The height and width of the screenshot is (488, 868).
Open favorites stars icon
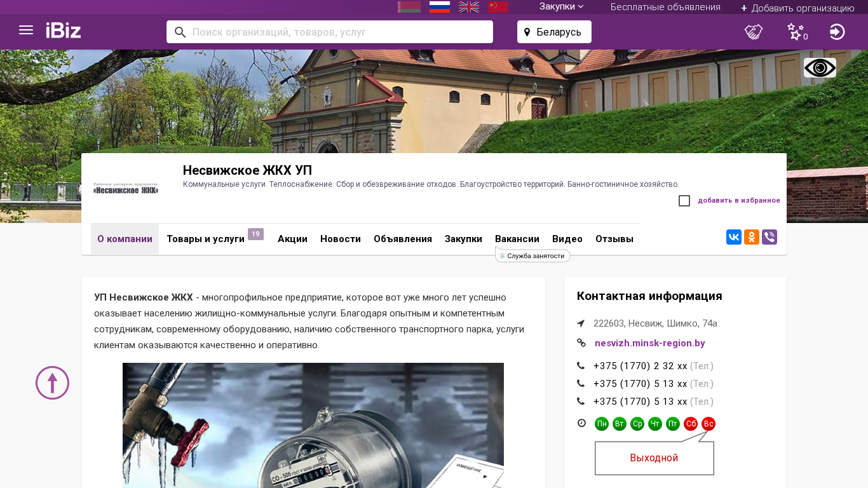coord(796,32)
